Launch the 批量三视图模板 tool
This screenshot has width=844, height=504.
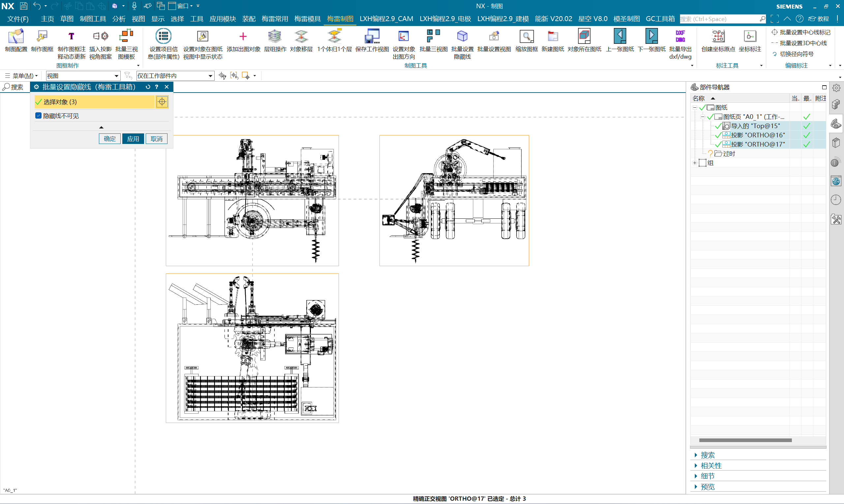pos(127,44)
